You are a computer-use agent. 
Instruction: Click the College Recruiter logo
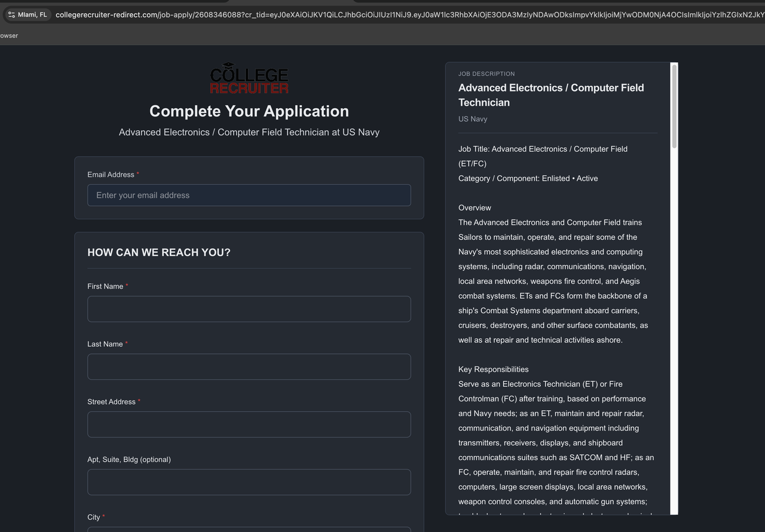(249, 78)
